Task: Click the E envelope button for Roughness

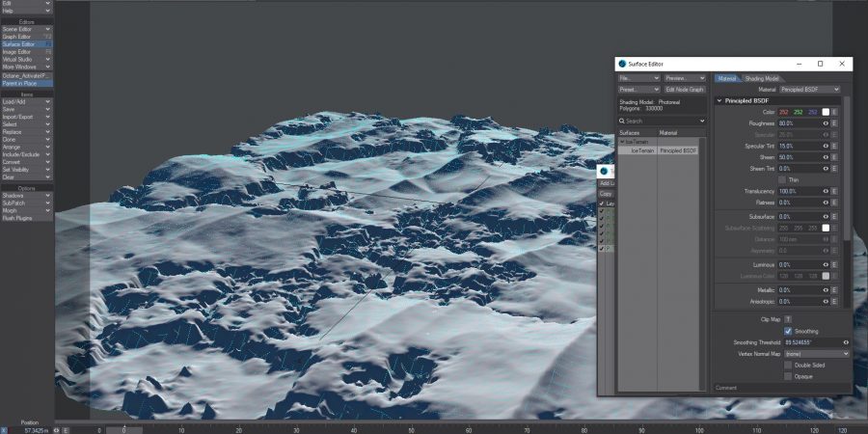Action: pyautogui.click(x=834, y=123)
